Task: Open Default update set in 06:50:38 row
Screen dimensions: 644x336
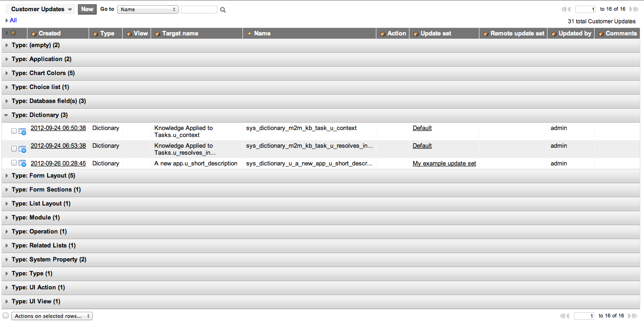Action: 422,128
